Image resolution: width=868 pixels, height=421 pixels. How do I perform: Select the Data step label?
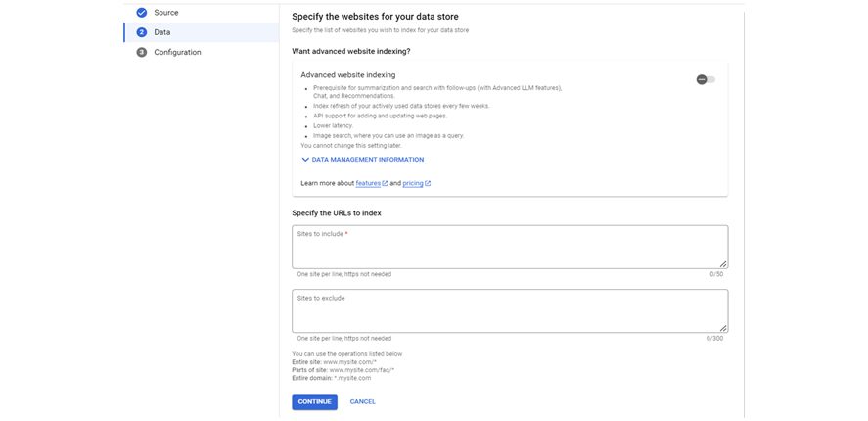(x=162, y=32)
